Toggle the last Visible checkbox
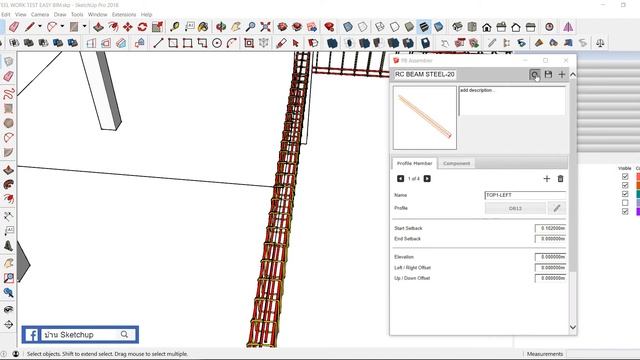 tap(625, 211)
